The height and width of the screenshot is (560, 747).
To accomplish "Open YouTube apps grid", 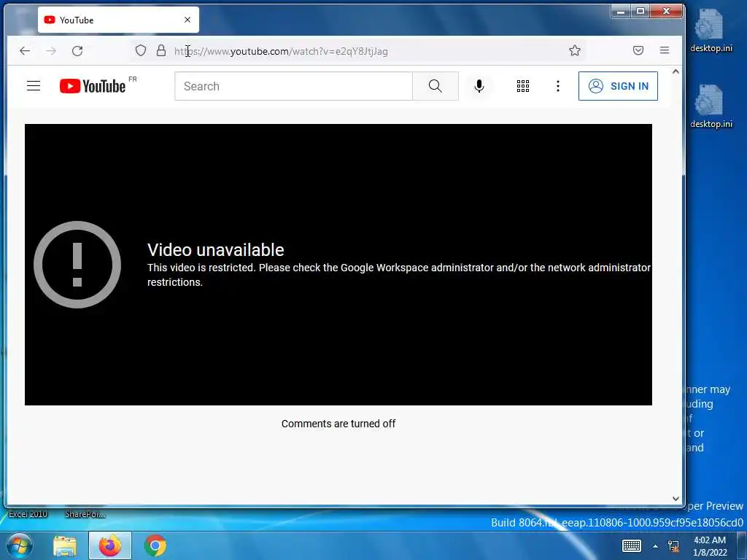I will [522, 86].
